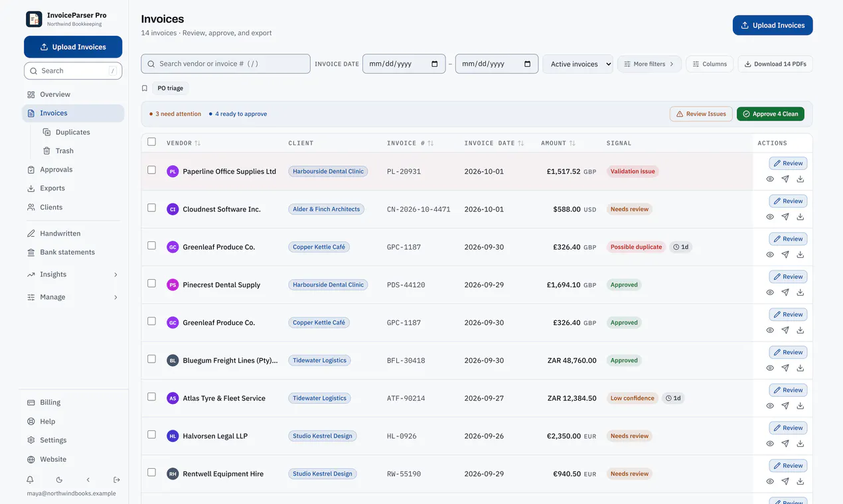This screenshot has height=504, width=843.
Task: Select the Halvorsen Legal LLP row checkbox
Action: tap(151, 434)
